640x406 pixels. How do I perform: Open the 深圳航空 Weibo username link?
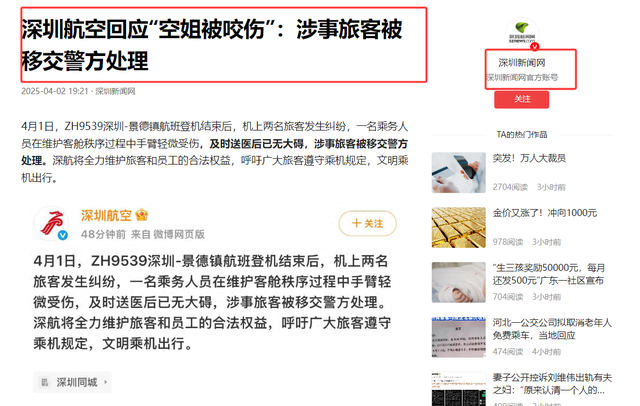pyautogui.click(x=106, y=215)
